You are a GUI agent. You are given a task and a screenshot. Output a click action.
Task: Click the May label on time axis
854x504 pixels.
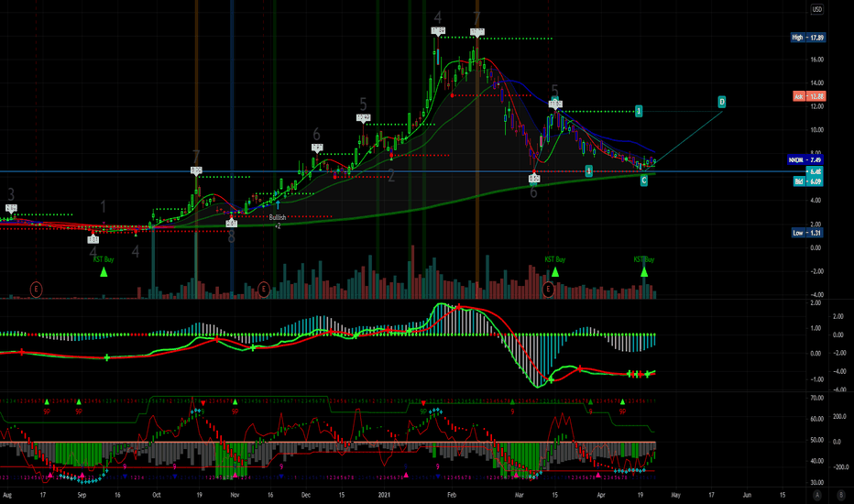click(676, 495)
